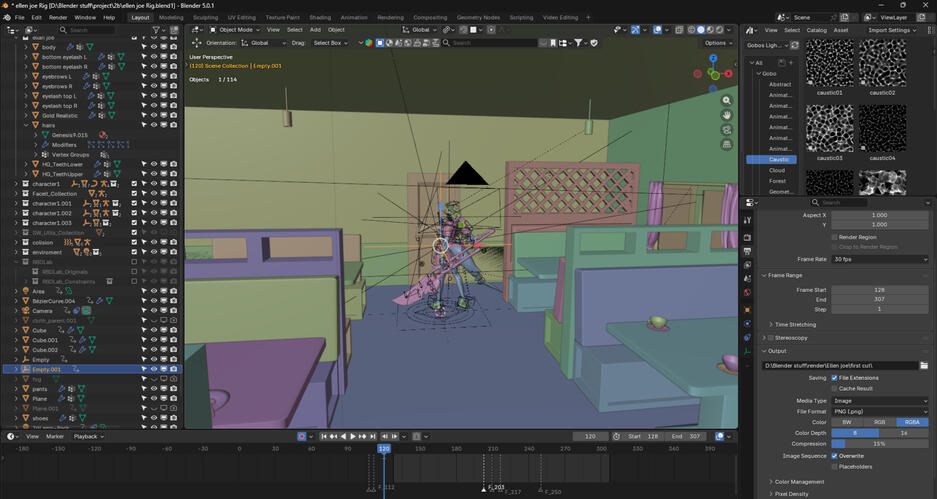Select the RGB color mode button
This screenshot has width=937, height=499.
880,422
